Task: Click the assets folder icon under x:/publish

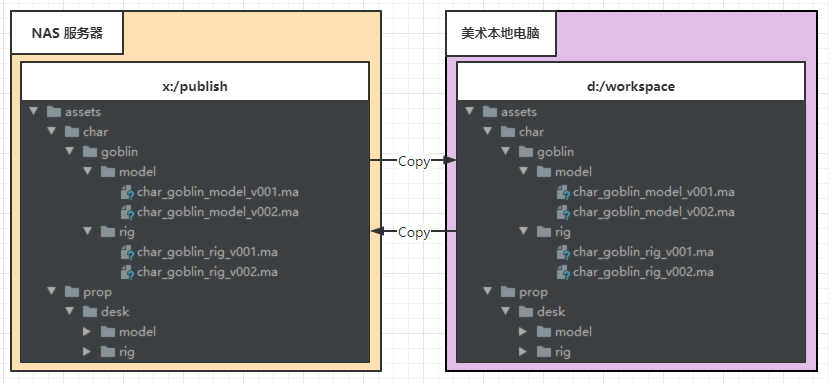Action: click(x=53, y=112)
